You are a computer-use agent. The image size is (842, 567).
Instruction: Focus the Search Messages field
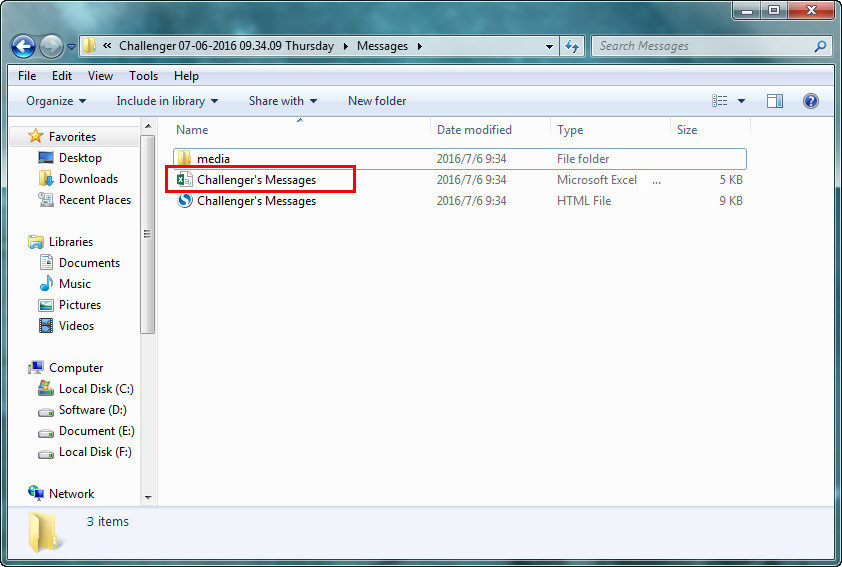point(710,46)
